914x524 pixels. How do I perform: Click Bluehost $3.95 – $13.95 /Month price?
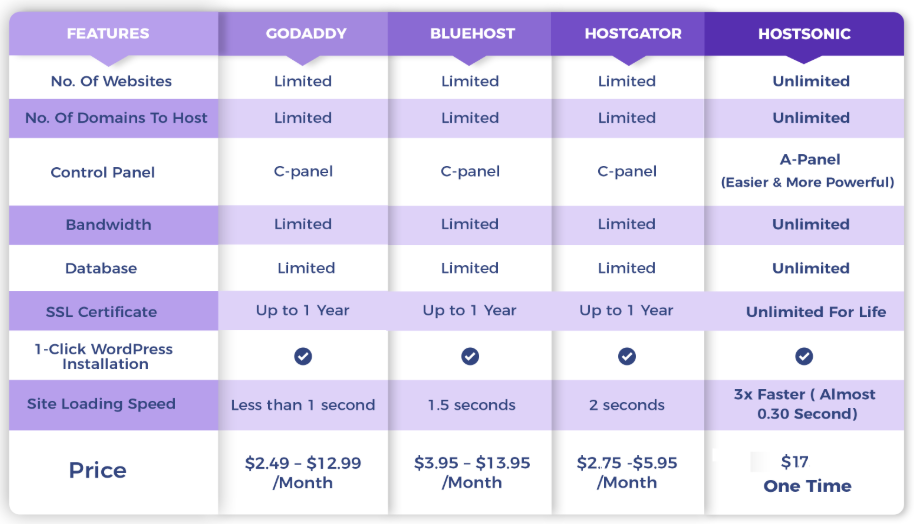coord(472,473)
